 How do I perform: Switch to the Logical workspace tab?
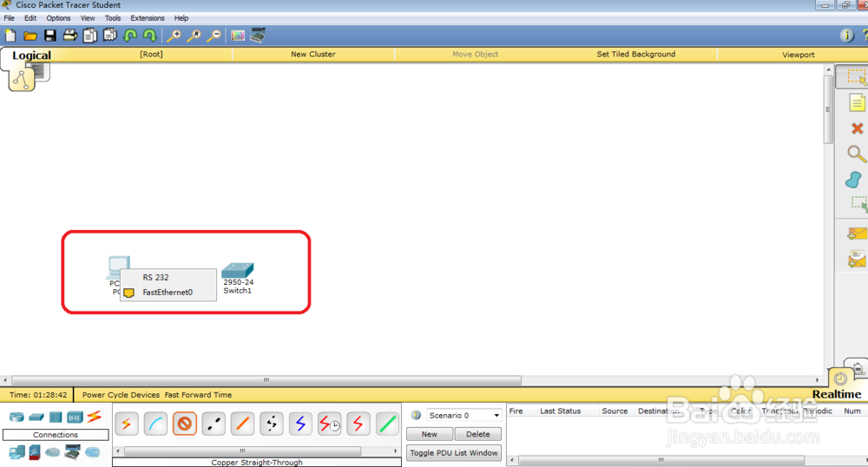[31, 56]
